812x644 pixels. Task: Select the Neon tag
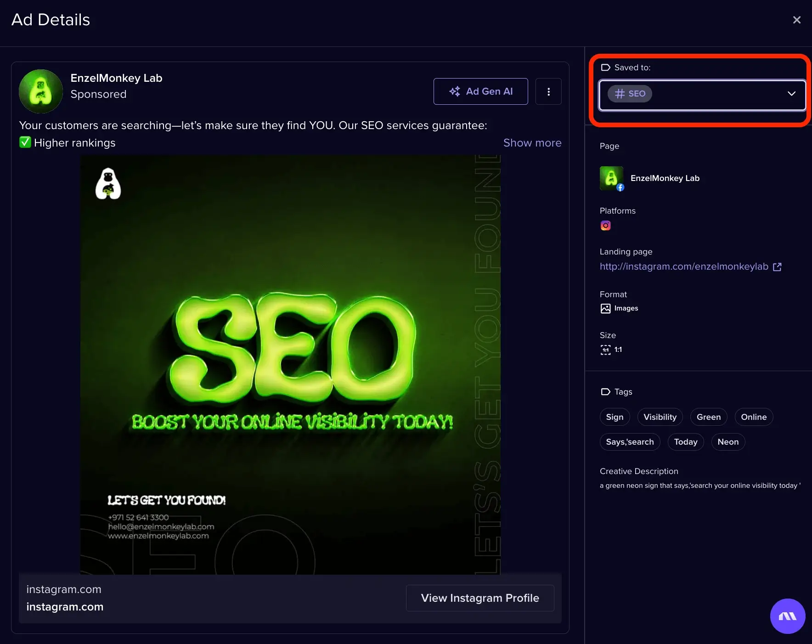coord(728,442)
